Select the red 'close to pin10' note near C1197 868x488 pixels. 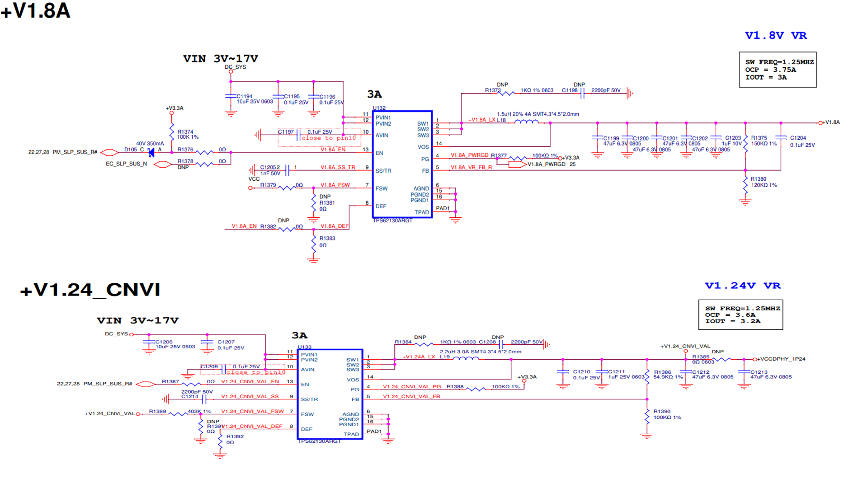pyautogui.click(x=329, y=138)
